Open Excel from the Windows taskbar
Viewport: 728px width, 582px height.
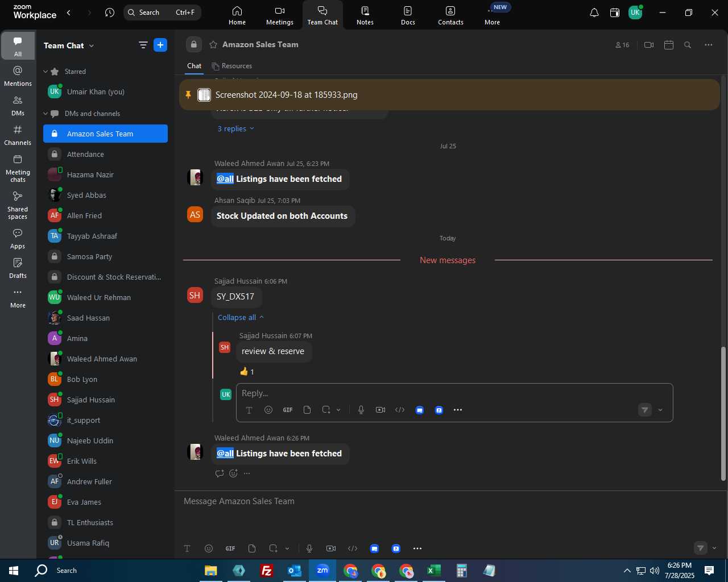tap(434, 571)
